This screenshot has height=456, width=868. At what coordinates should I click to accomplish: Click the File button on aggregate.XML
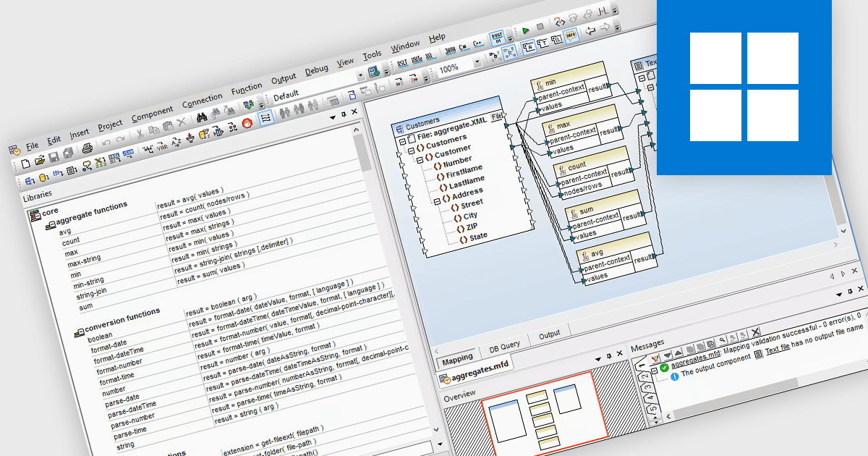click(497, 117)
